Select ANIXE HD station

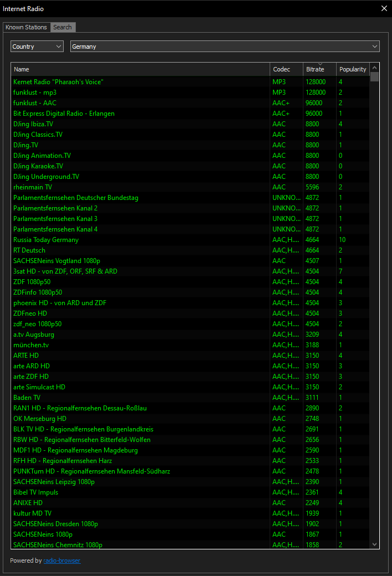point(190,503)
